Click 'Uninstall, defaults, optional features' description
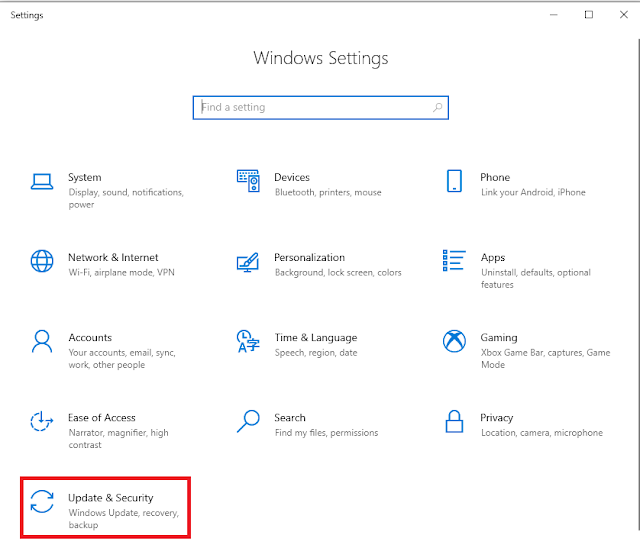The image size is (640, 548). [536, 279]
